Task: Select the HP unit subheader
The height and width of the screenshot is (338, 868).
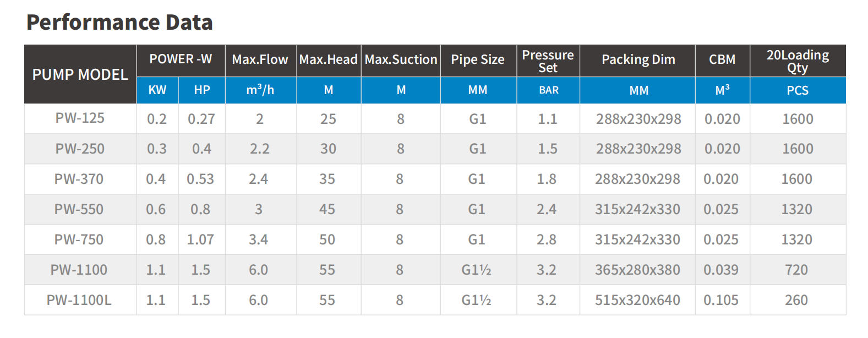Action: pyautogui.click(x=201, y=90)
